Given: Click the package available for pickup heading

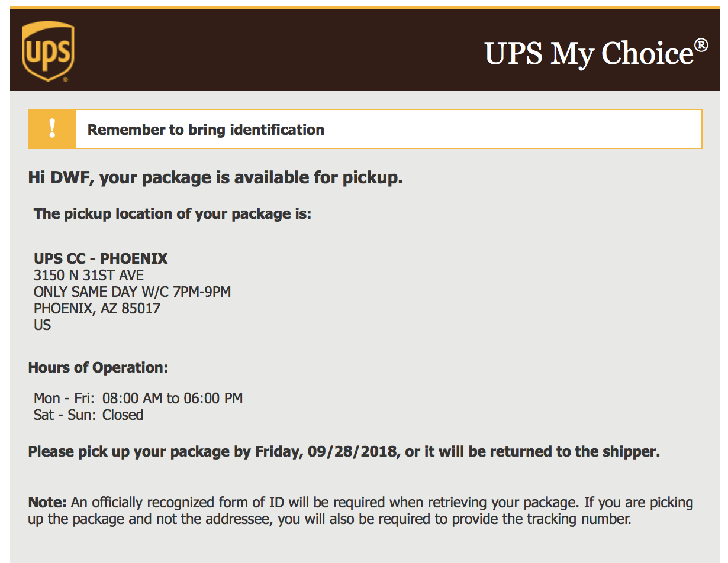Looking at the screenshot, I should pos(215,178).
